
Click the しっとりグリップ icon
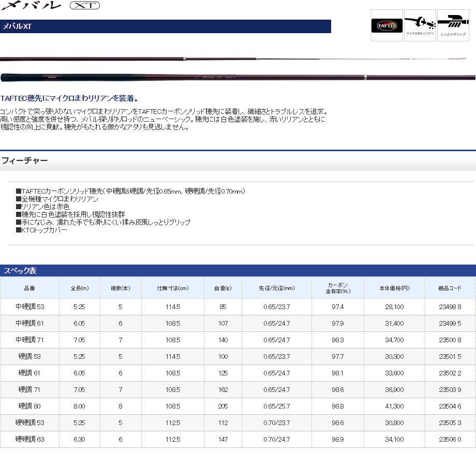(x=453, y=25)
